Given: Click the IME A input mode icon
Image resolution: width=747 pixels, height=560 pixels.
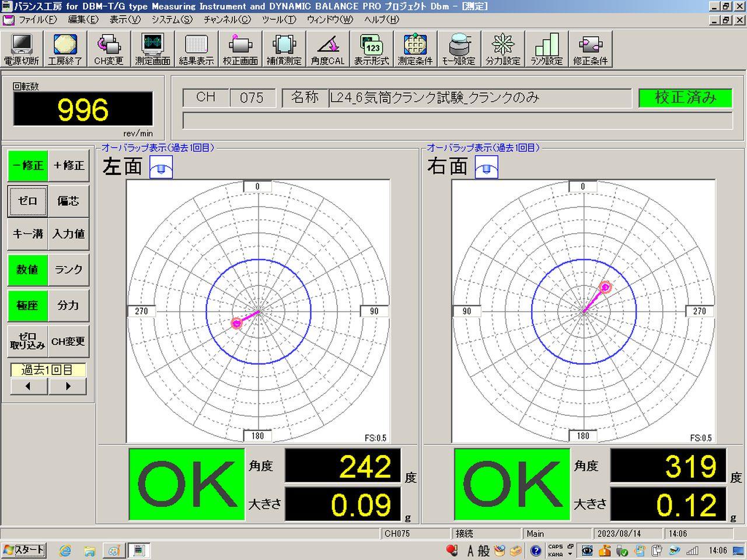Looking at the screenshot, I should pyautogui.click(x=470, y=550).
